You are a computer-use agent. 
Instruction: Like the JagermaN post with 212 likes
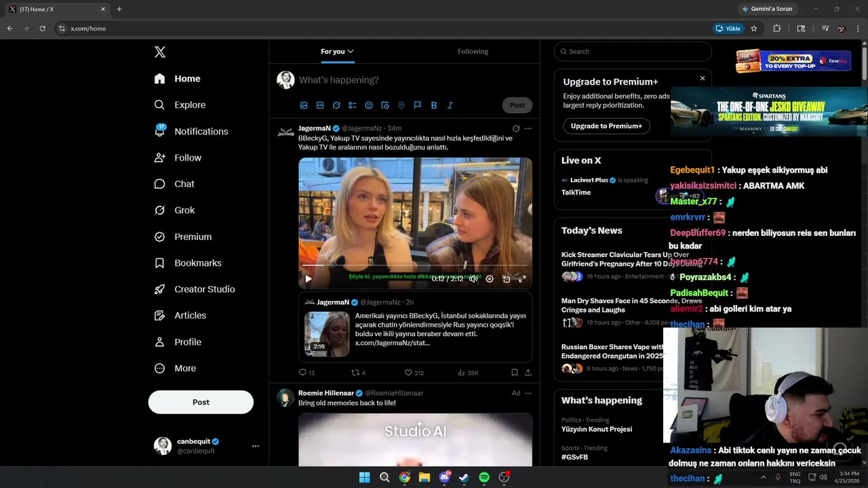[x=414, y=372]
